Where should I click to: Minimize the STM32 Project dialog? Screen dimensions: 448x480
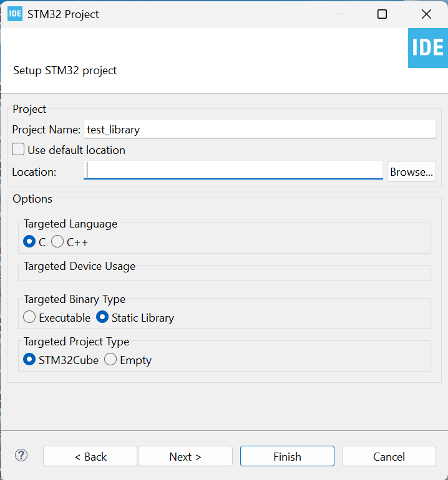pyautogui.click(x=339, y=14)
